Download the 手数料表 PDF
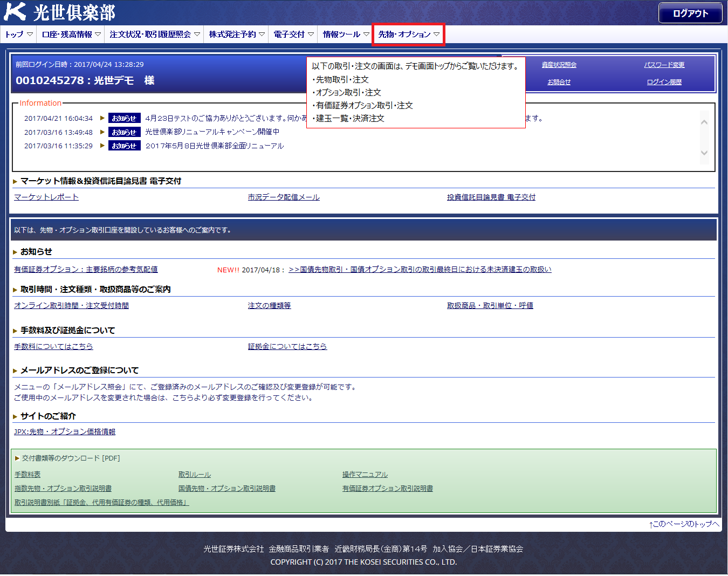This screenshot has width=728, height=576. point(28,475)
